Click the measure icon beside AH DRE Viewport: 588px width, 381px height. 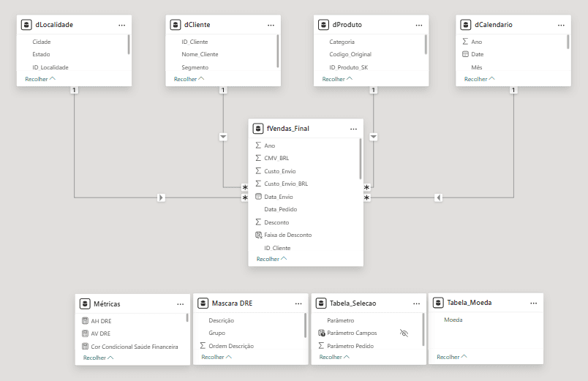pyautogui.click(x=85, y=320)
